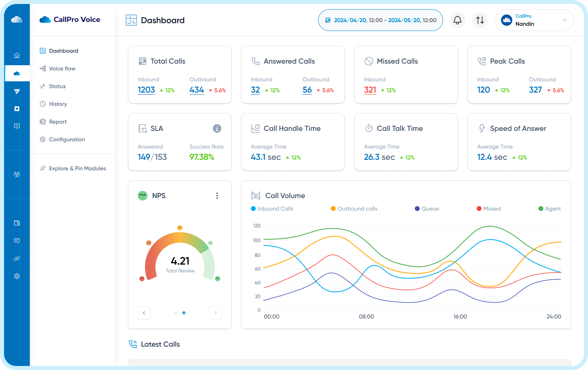Click the notification bell icon
The image size is (588, 370).
coord(458,20)
